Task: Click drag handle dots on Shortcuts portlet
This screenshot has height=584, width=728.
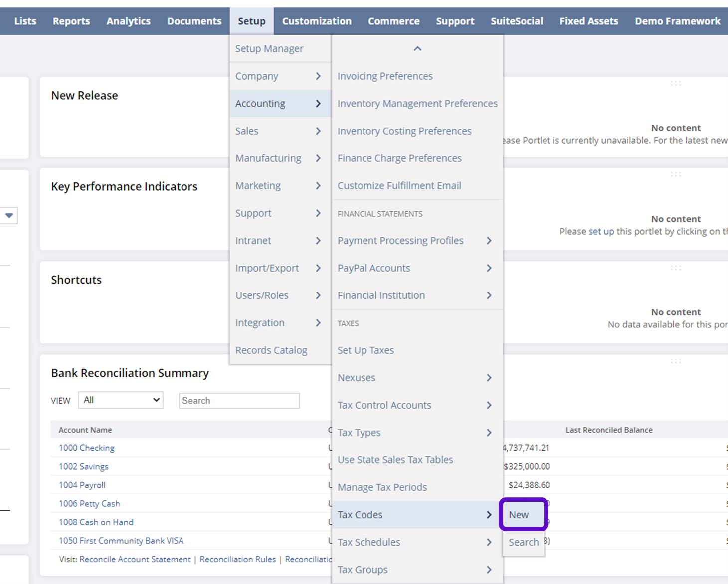Action: click(676, 268)
